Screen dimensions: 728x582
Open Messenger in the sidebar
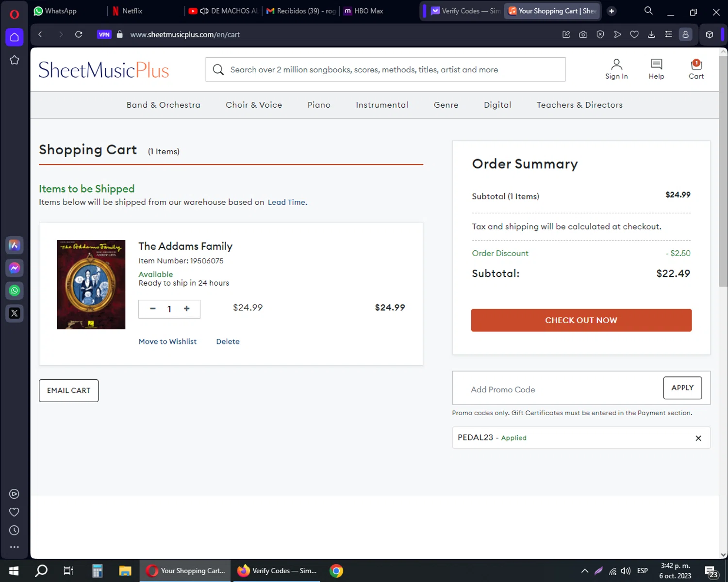[15, 268]
